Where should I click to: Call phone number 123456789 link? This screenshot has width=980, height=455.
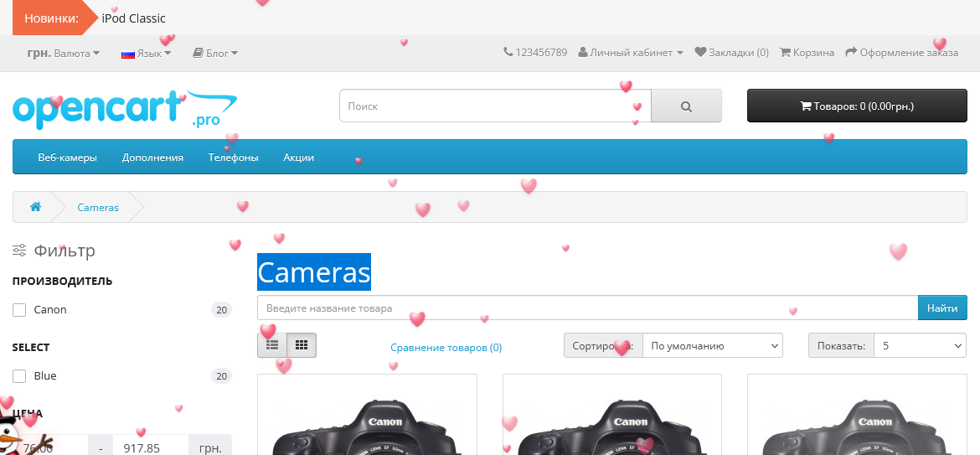pos(535,52)
